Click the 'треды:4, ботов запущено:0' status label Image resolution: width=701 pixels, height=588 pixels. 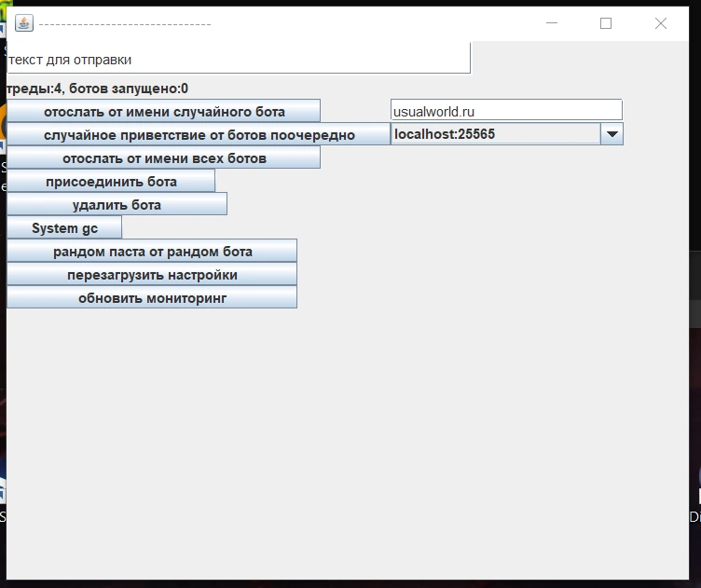[97, 89]
